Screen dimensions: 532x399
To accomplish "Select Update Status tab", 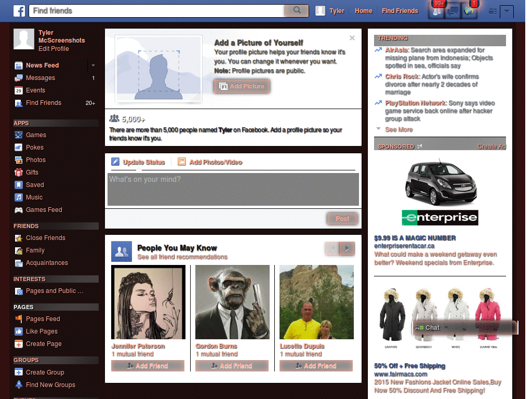I will (x=138, y=162).
